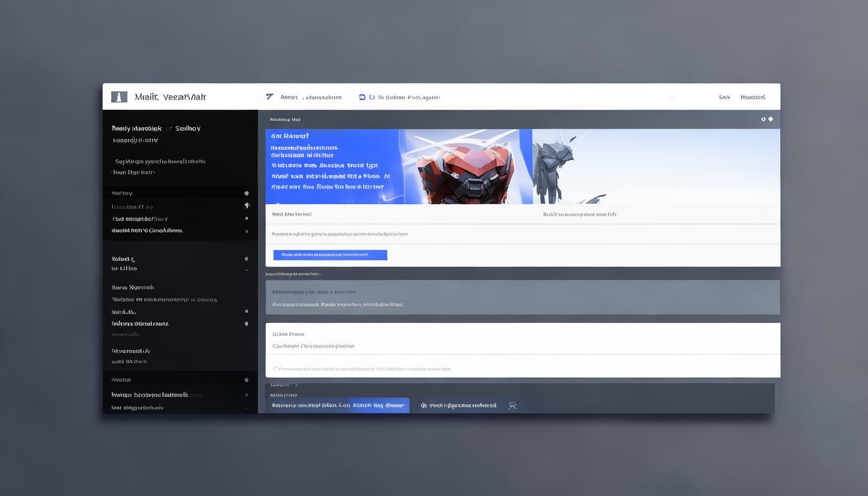Image resolution: width=868 pixels, height=496 pixels.
Task: Tick the checkbox in the lower white card
Action: click(276, 369)
